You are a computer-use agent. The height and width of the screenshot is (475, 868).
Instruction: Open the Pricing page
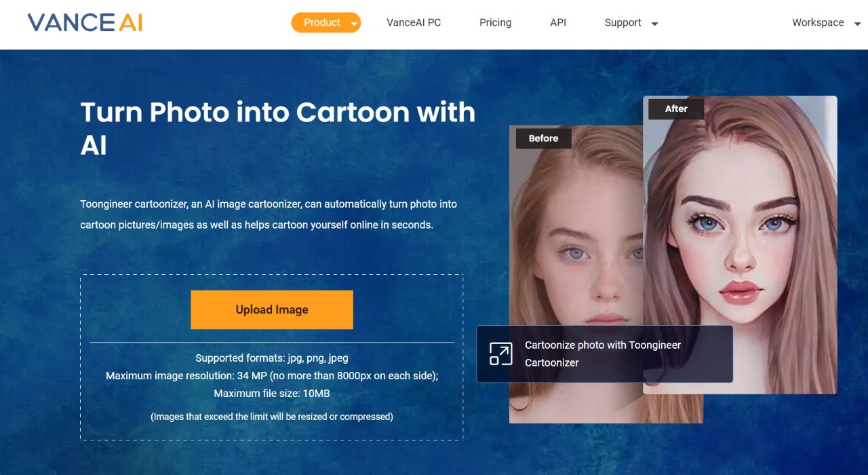click(495, 22)
